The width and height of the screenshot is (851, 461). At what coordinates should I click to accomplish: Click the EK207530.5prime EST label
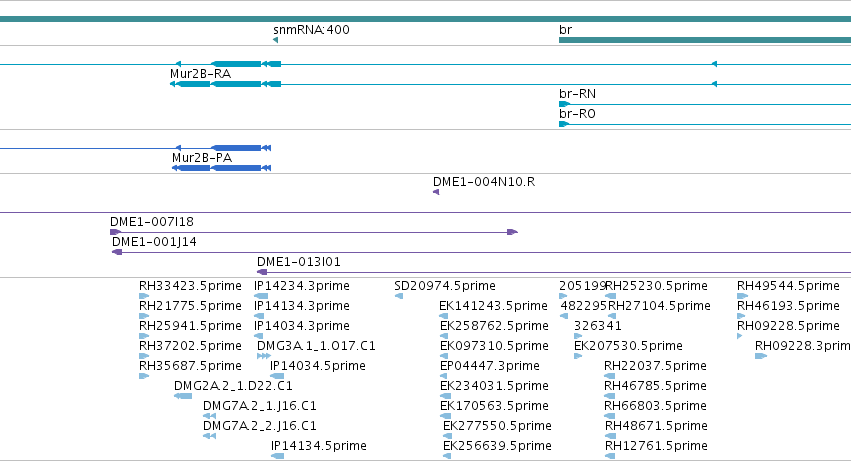pos(628,346)
